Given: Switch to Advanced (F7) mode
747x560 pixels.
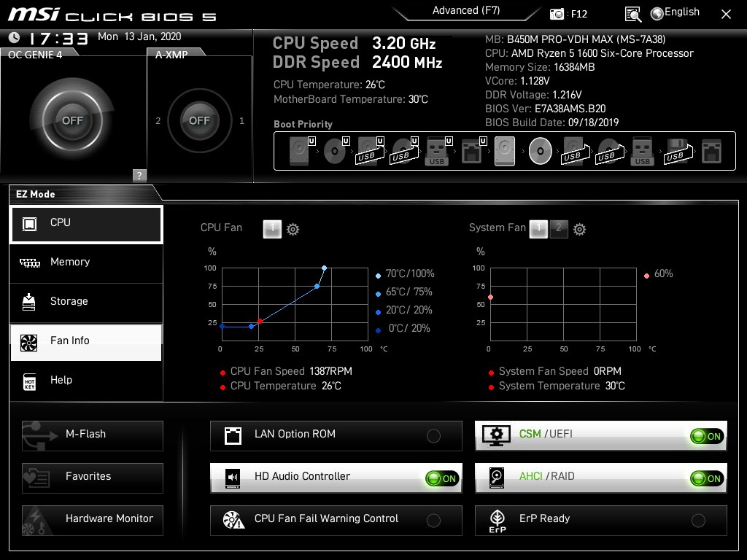Looking at the screenshot, I should pyautogui.click(x=466, y=10).
